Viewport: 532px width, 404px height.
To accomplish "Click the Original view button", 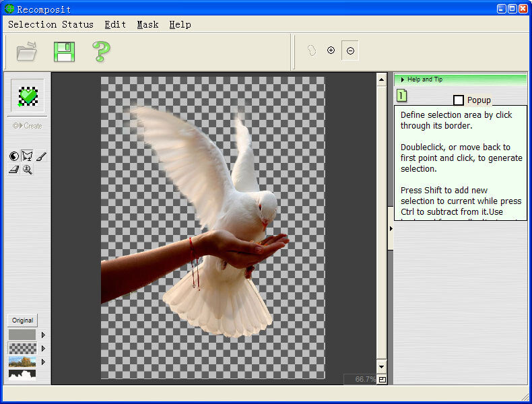I will tap(22, 321).
